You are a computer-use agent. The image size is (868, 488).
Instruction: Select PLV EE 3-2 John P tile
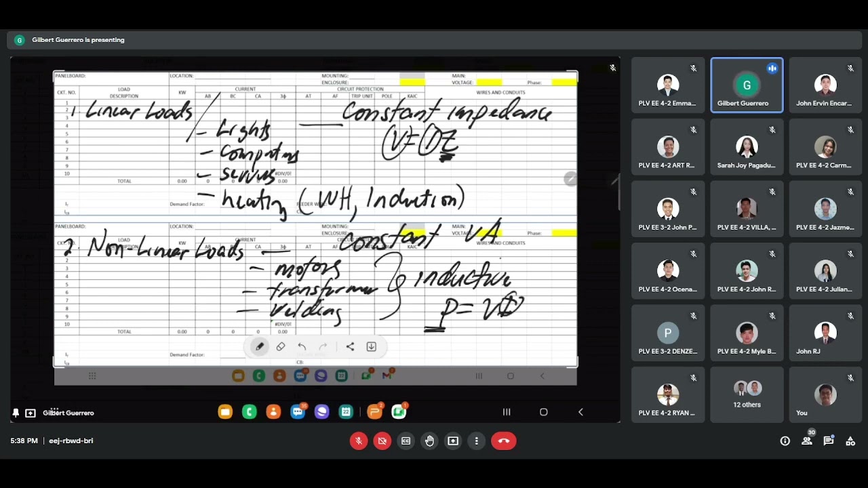click(x=668, y=209)
